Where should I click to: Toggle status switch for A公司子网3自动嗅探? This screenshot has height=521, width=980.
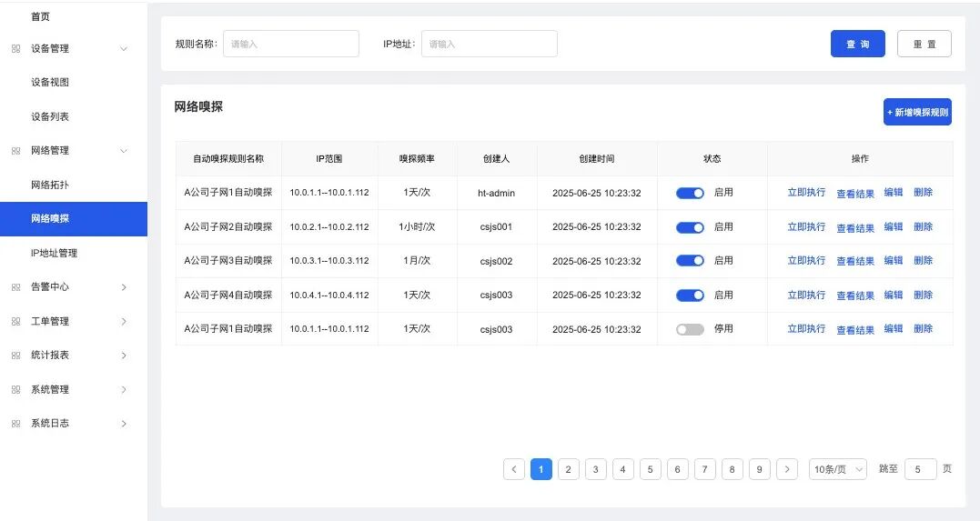690,261
